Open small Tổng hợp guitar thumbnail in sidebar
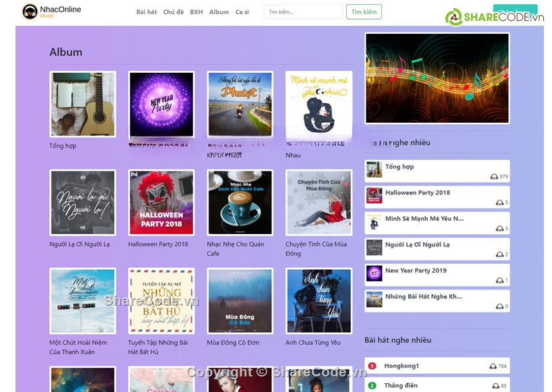Image resolution: width=552 pixels, height=392 pixels. pyautogui.click(x=374, y=169)
